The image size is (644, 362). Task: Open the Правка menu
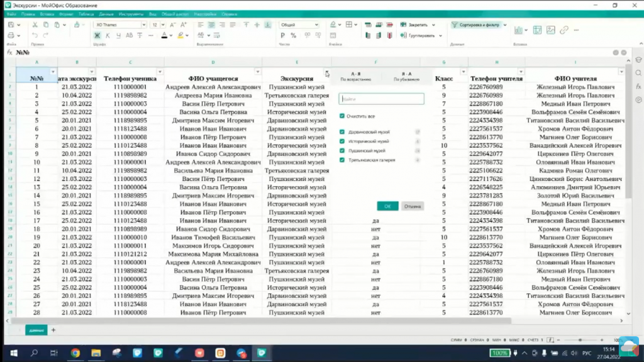[x=28, y=14]
